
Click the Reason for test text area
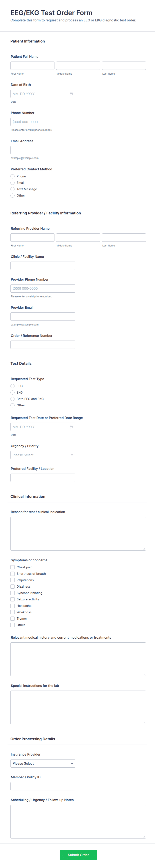[78, 534]
